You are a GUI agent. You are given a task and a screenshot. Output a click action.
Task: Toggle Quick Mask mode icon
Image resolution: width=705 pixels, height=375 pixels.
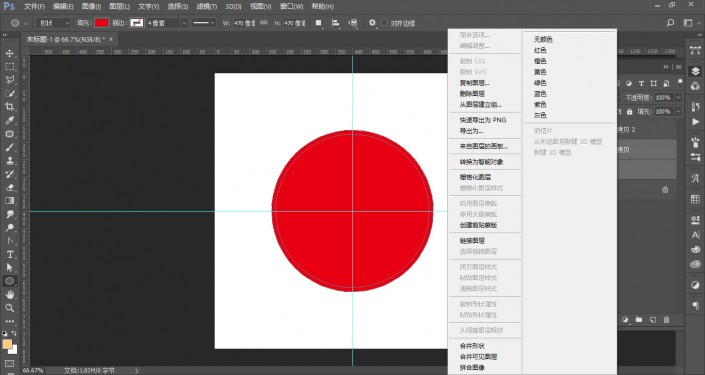[x=9, y=363]
